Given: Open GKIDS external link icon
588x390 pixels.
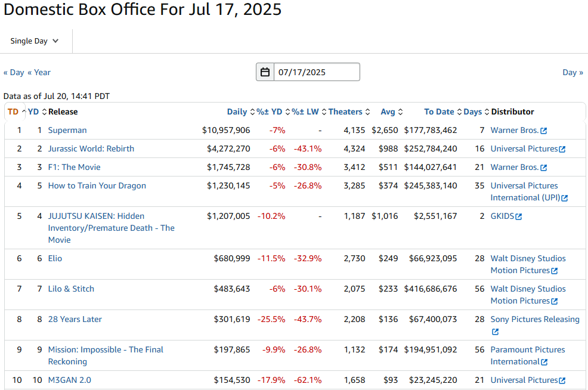Looking at the screenshot, I should tap(519, 216).
